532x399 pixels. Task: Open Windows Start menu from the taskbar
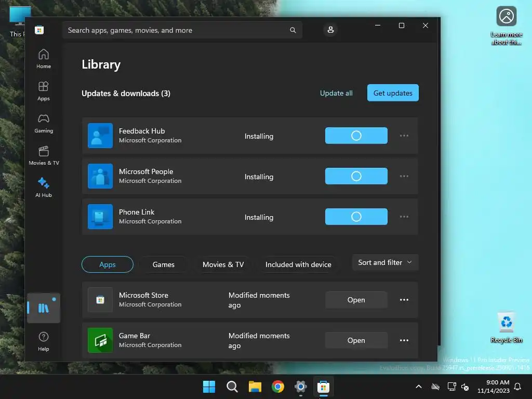209,387
